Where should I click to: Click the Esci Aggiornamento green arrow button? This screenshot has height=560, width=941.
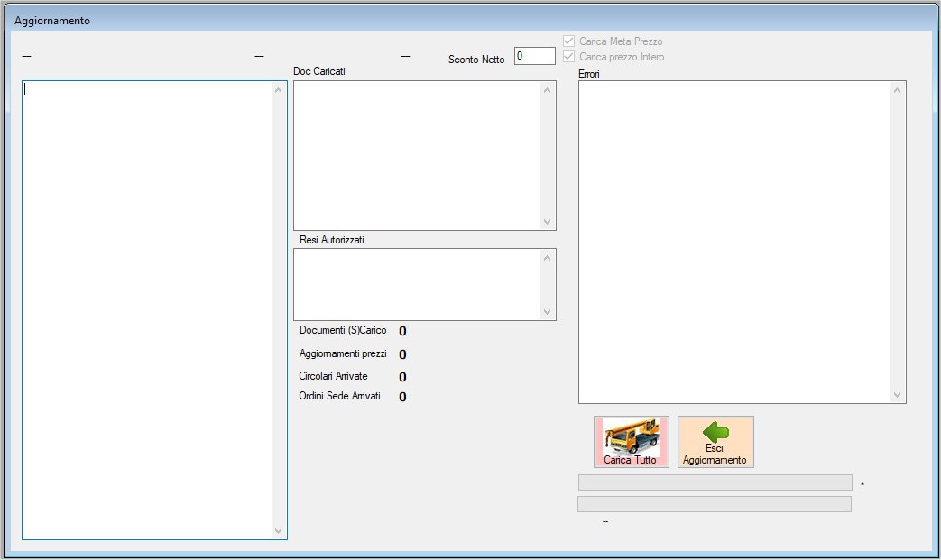tap(715, 442)
